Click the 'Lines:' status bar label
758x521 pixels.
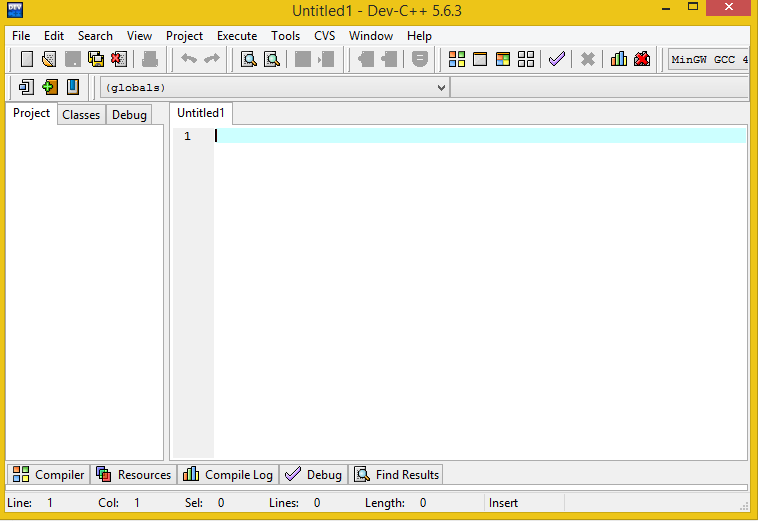point(284,503)
